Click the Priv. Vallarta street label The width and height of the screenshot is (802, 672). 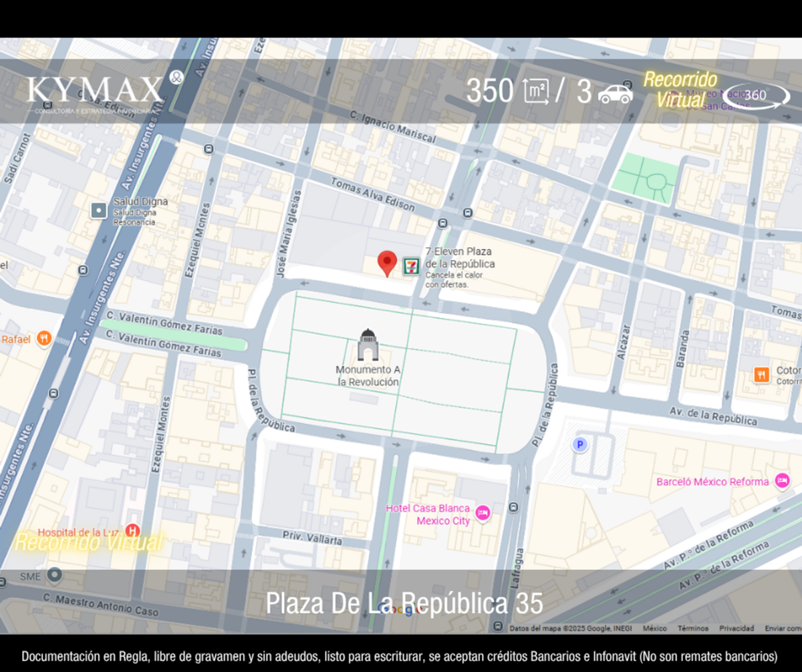coord(312,539)
